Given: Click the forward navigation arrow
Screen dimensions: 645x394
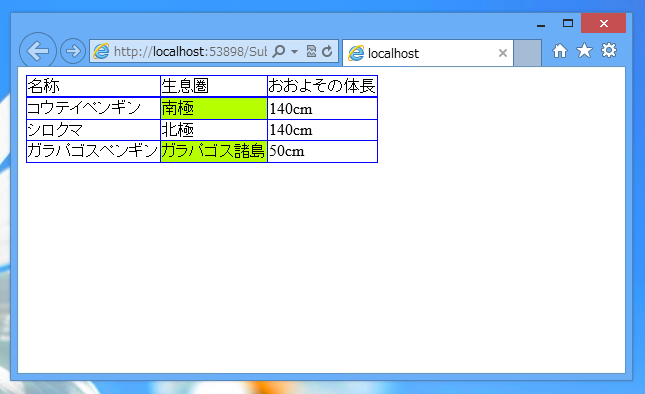Looking at the screenshot, I should (73, 51).
